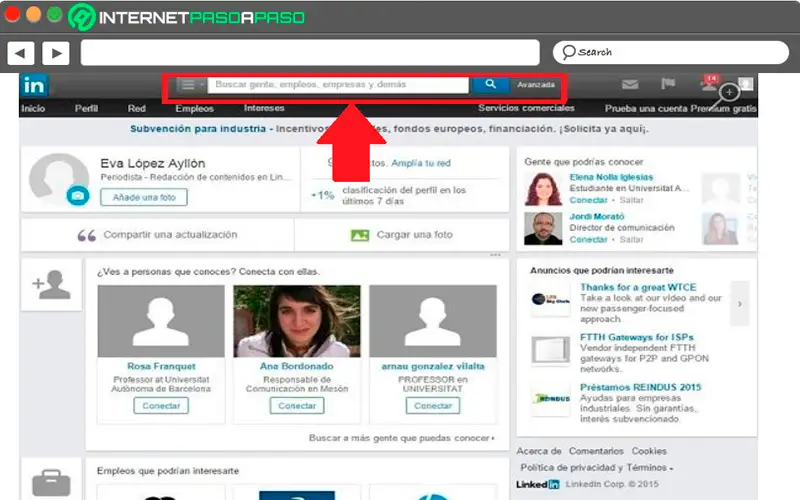Click the Añade una foto button
Viewport: 800px width, 500px height.
144,197
